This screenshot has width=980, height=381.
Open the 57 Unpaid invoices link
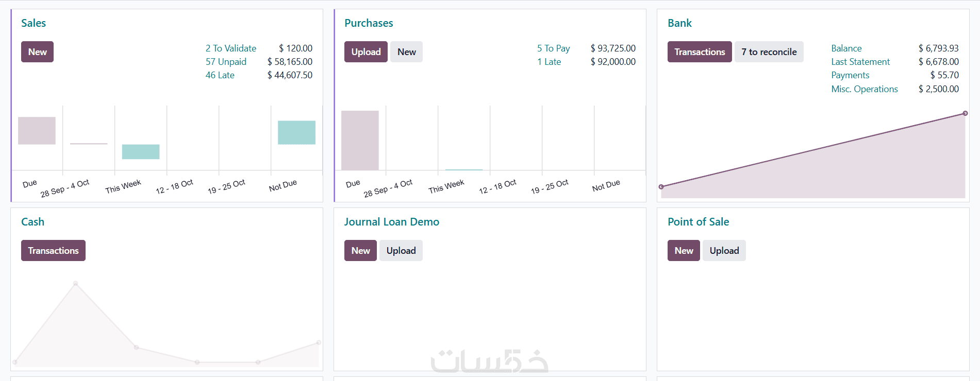pos(226,62)
